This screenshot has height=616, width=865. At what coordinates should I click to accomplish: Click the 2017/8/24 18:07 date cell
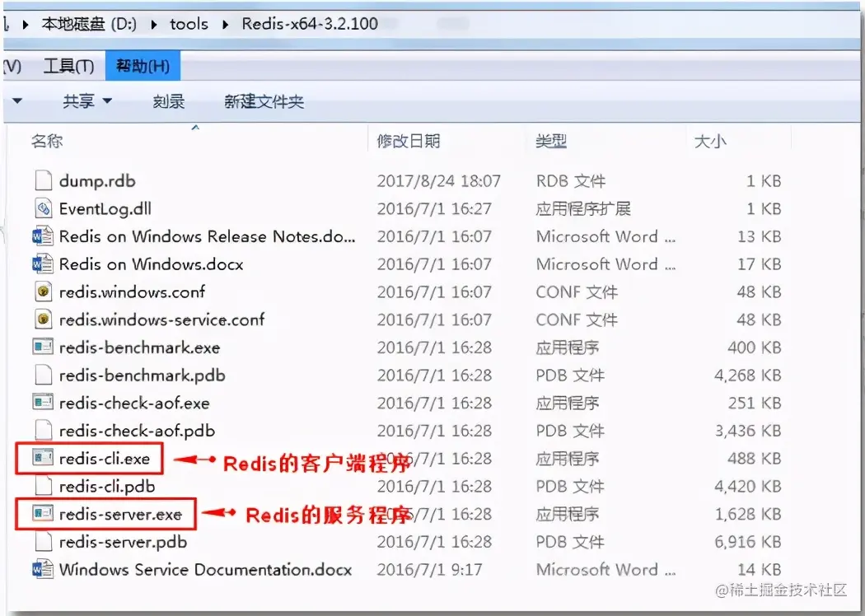(x=438, y=181)
